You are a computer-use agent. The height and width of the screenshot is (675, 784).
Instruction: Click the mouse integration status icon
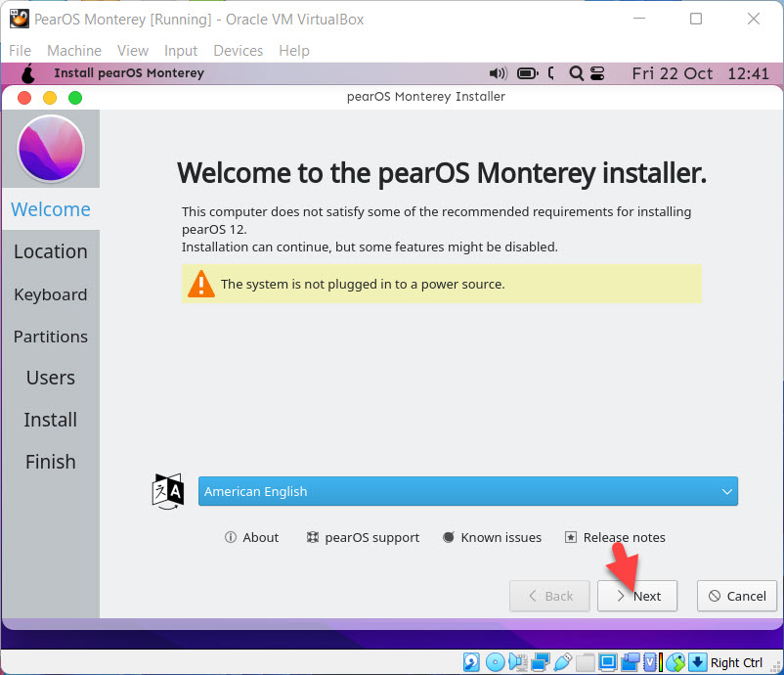[675, 662]
